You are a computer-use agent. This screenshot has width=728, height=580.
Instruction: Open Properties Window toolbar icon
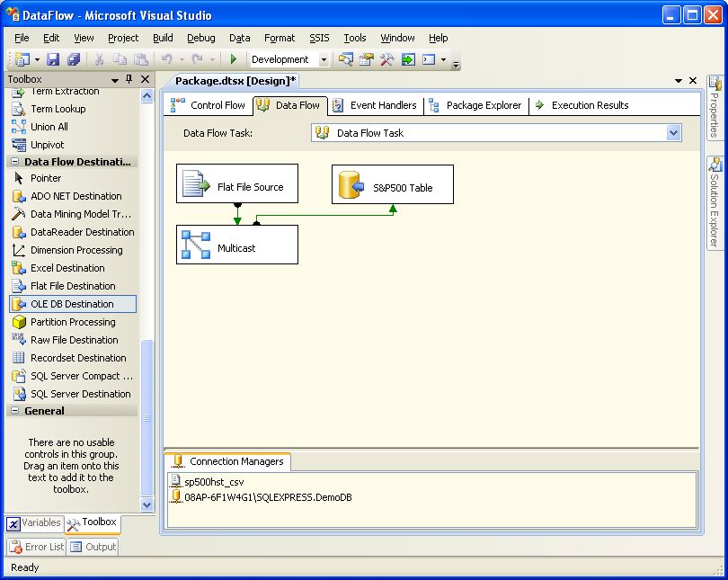click(367, 59)
